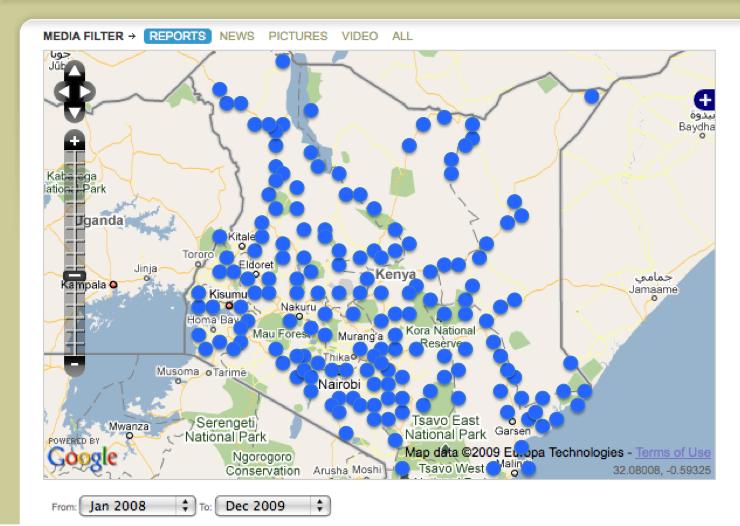Click the incident marker near Garsen
The width and height of the screenshot is (740, 526).
click(507, 412)
